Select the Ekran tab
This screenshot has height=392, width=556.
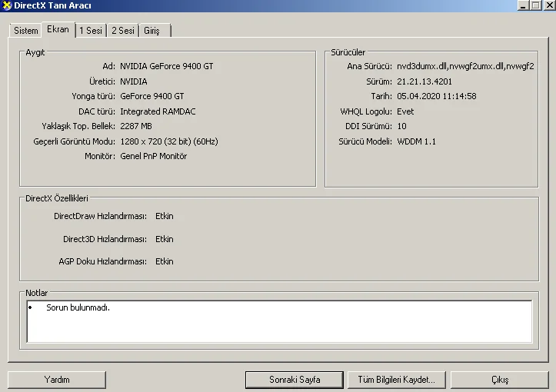coord(58,29)
